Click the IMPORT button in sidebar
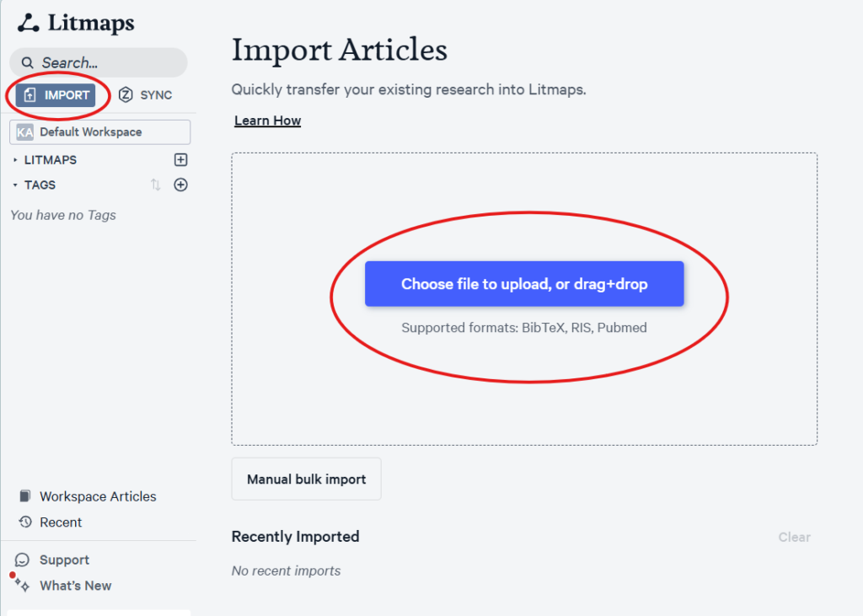The width and height of the screenshot is (863, 616). click(56, 95)
